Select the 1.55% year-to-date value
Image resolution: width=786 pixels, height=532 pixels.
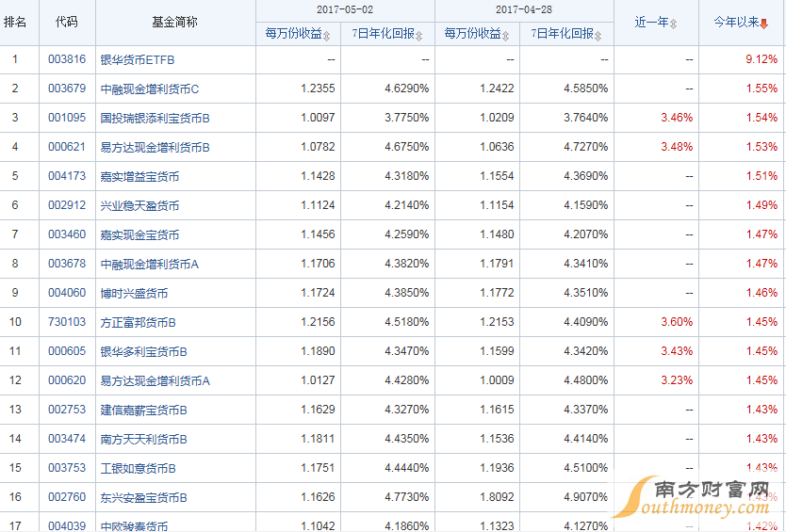[x=761, y=89]
